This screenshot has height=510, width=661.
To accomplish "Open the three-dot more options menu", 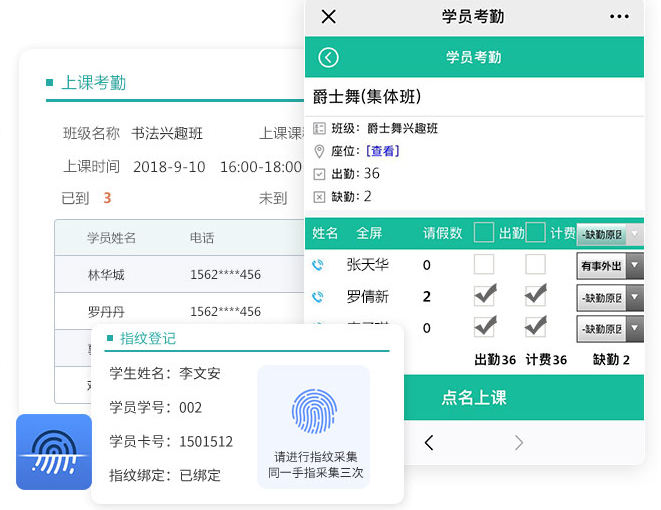I will [x=619, y=17].
